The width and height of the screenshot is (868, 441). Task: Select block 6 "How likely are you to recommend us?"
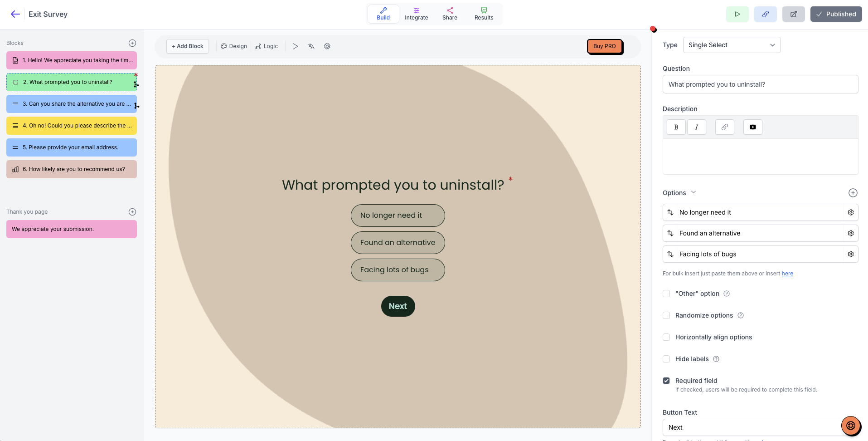72,169
